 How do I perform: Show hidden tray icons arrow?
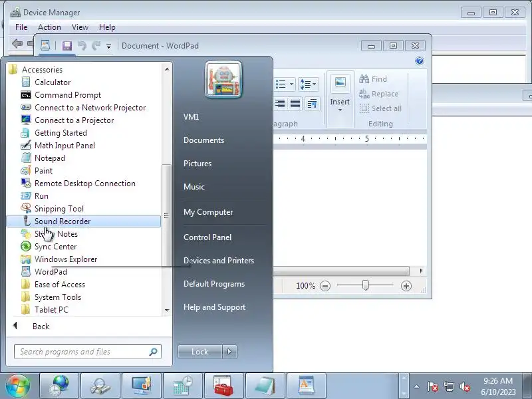point(417,386)
